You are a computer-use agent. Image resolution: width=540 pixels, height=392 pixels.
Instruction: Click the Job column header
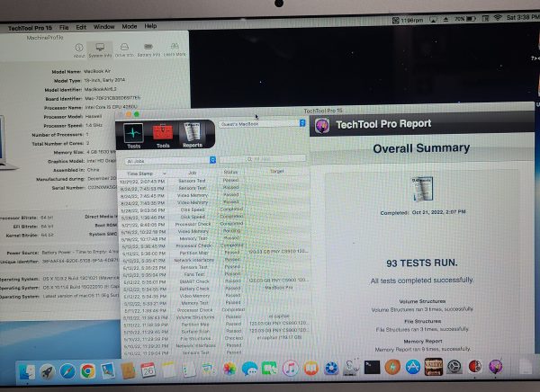(193, 172)
